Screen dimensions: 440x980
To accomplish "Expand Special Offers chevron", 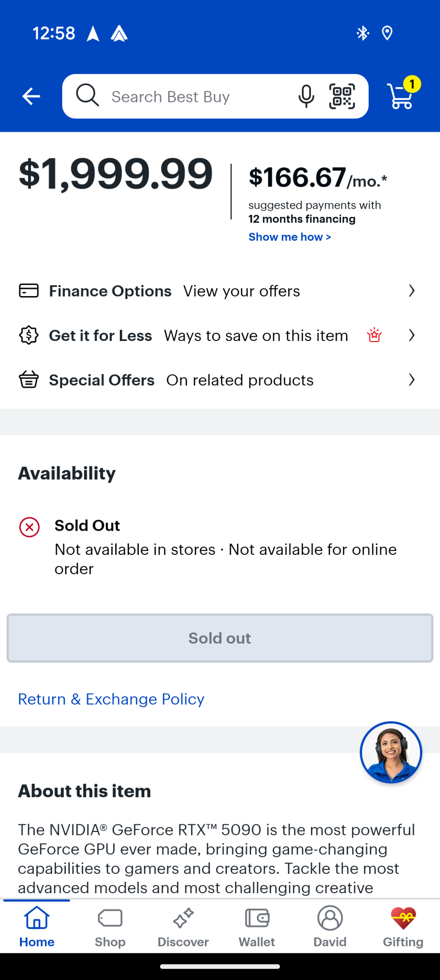I will point(411,380).
